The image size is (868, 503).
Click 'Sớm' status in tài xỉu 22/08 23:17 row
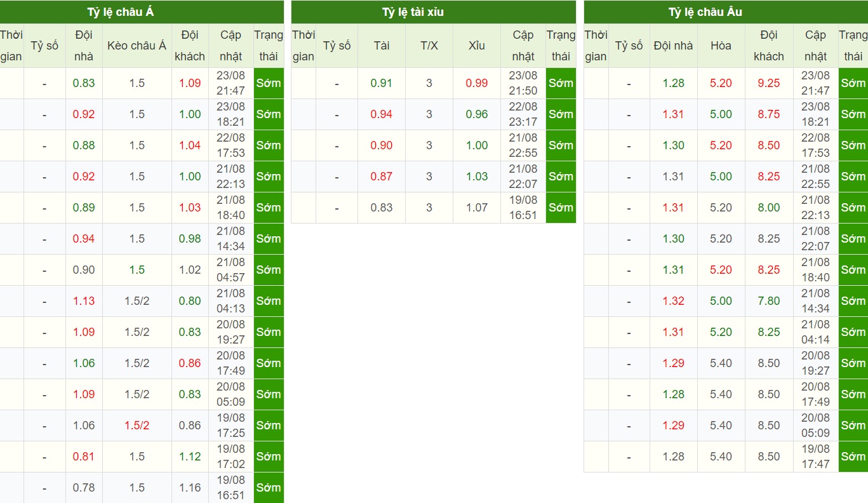[x=561, y=114]
